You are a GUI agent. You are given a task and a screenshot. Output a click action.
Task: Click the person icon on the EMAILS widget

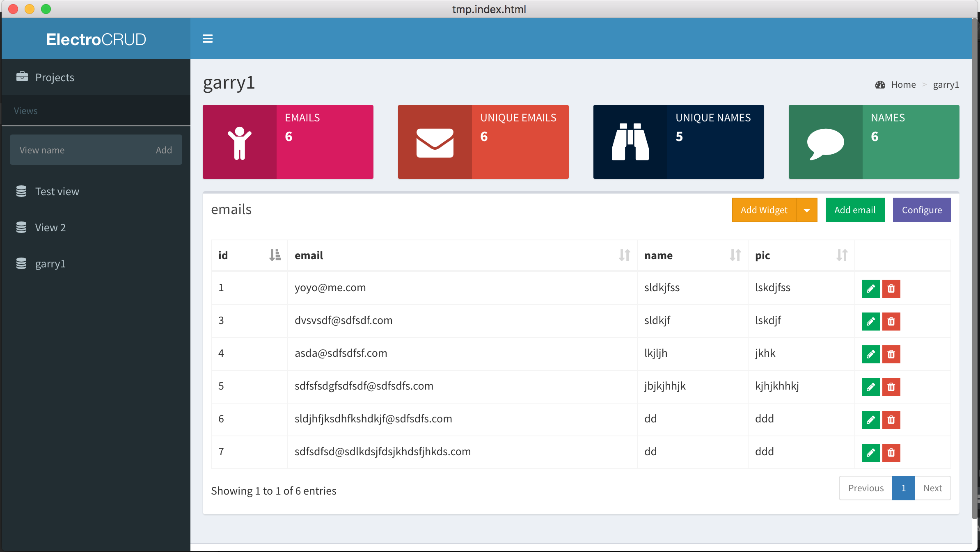click(240, 143)
